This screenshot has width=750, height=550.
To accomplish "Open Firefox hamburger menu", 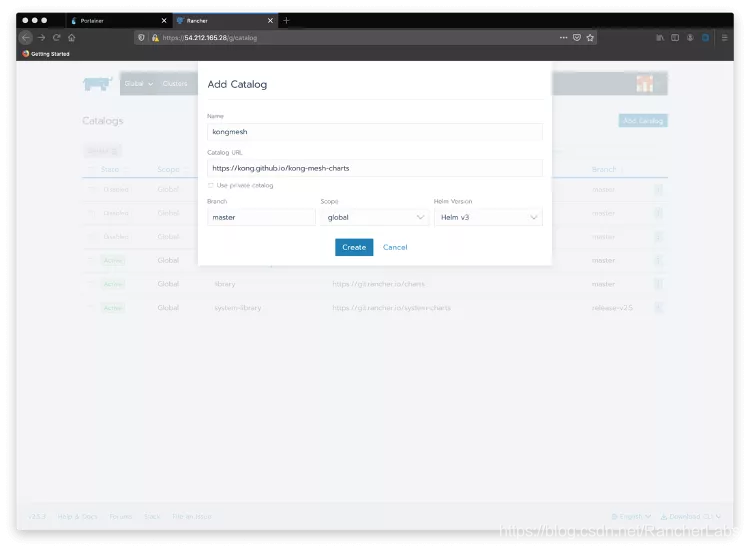I will click(725, 37).
